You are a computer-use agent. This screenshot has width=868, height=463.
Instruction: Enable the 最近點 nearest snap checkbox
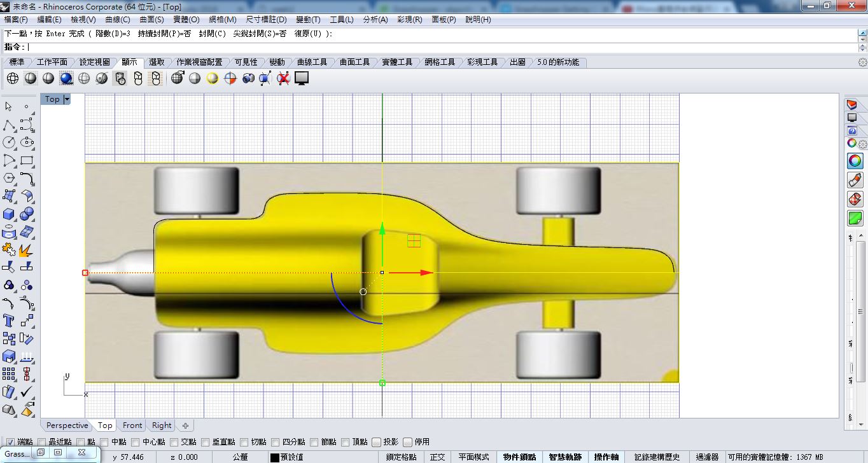(x=42, y=442)
